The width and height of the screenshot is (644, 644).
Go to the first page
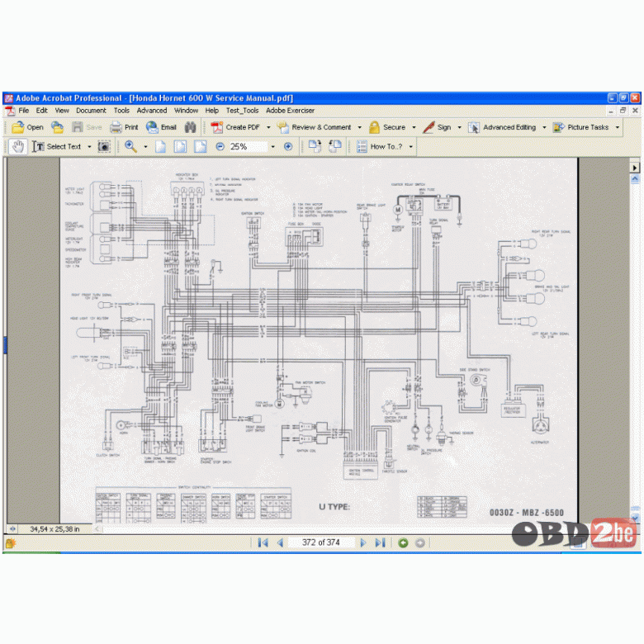263,542
